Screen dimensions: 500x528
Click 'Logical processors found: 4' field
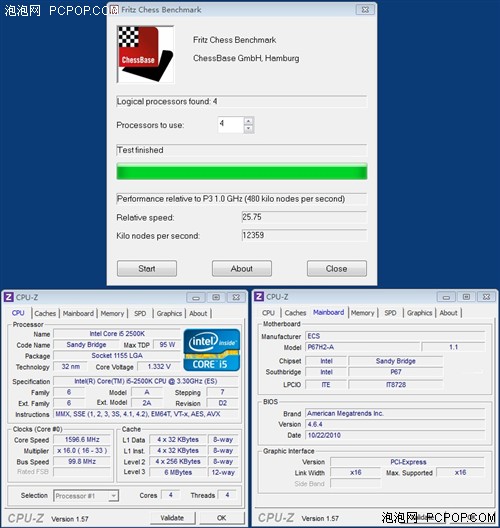pos(242,101)
